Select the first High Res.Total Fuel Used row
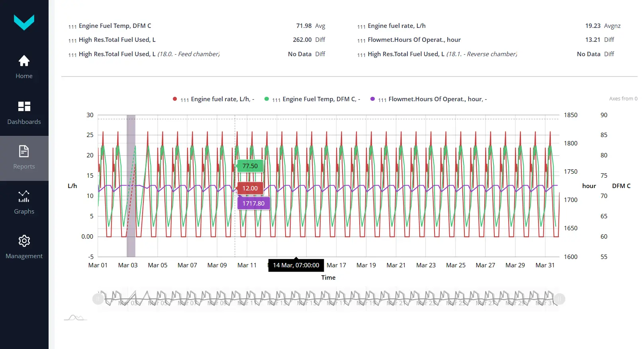The width and height of the screenshot is (644, 349). (197, 40)
